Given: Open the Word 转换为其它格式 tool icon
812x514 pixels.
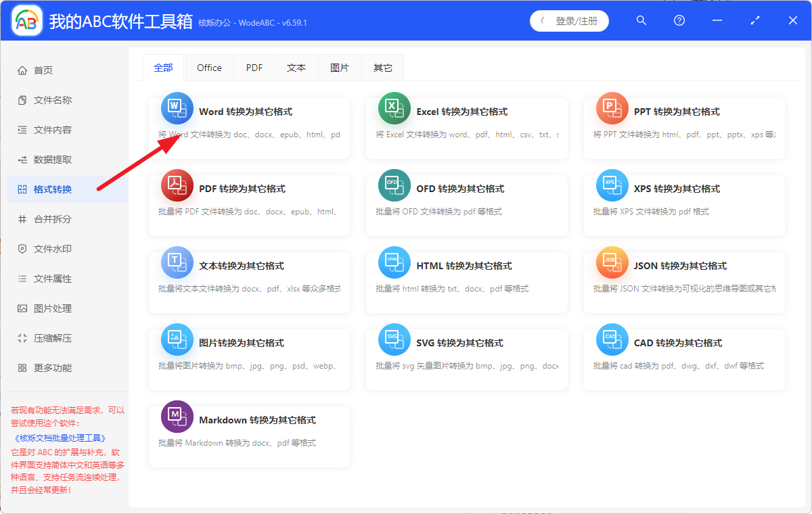Looking at the screenshot, I should coord(177,108).
